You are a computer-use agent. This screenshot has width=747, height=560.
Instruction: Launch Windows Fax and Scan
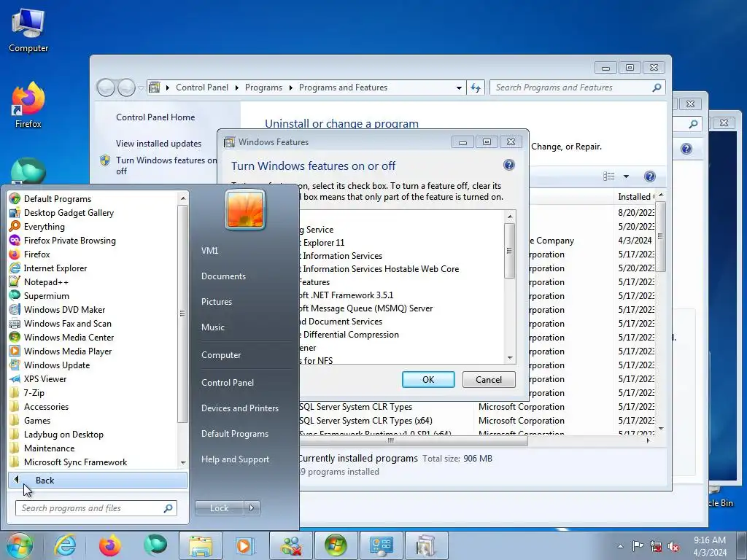click(x=60, y=323)
